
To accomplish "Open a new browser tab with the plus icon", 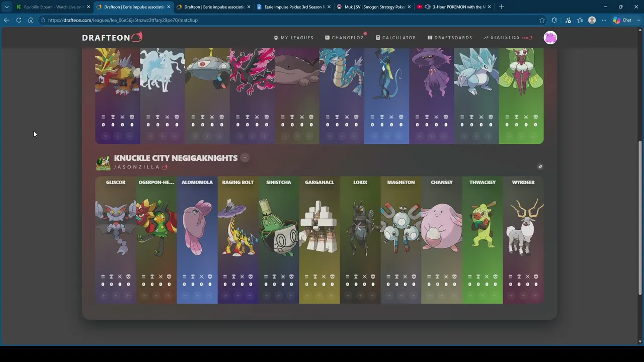I will point(501,7).
